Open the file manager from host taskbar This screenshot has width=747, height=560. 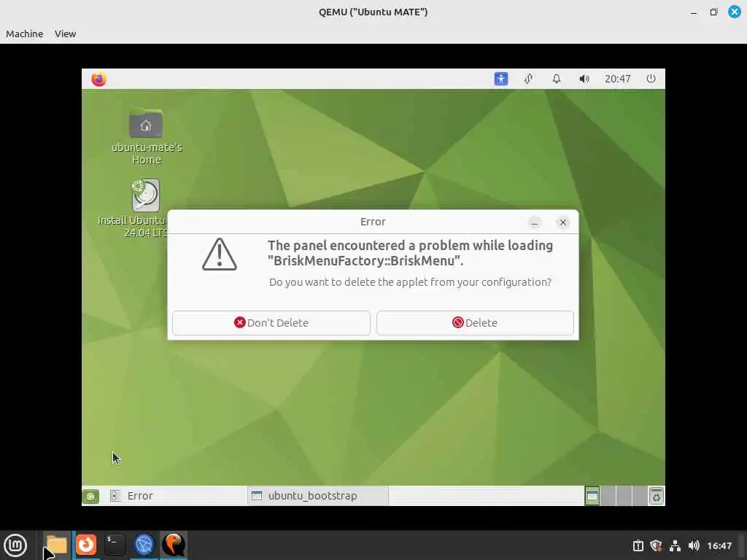point(57,545)
